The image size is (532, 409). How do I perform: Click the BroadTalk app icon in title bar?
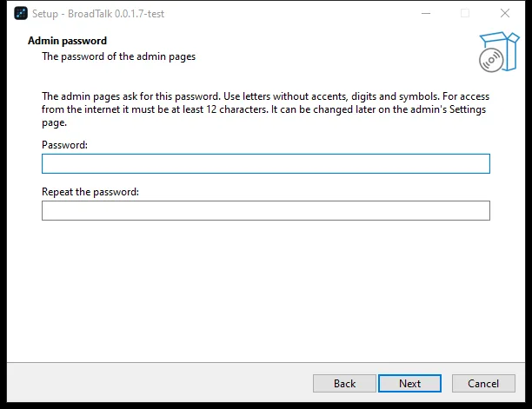(21, 14)
